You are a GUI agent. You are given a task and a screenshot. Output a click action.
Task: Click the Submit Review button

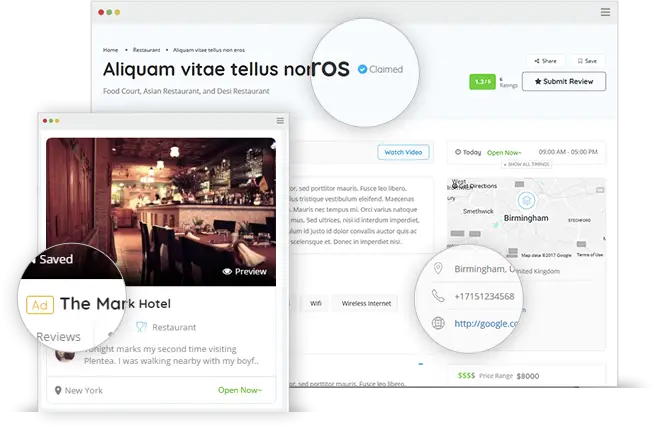pos(564,81)
